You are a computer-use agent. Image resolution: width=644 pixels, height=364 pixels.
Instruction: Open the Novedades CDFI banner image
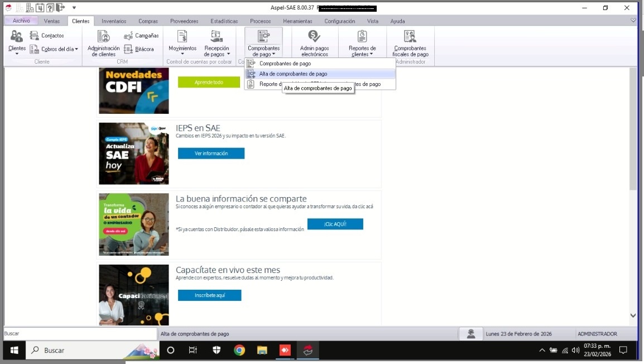point(134,91)
